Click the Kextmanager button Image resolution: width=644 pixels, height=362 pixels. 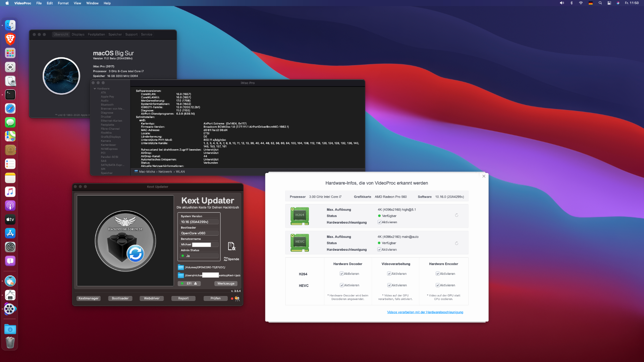pos(89,298)
